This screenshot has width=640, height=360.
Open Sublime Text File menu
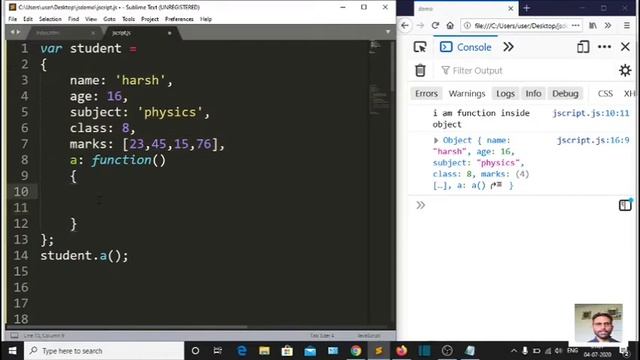(x=13, y=19)
